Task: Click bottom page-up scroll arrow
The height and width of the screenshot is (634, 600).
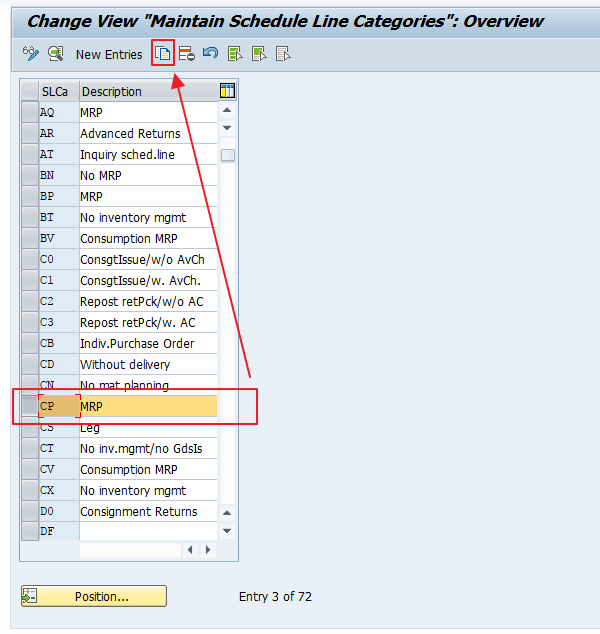Action: point(227,513)
